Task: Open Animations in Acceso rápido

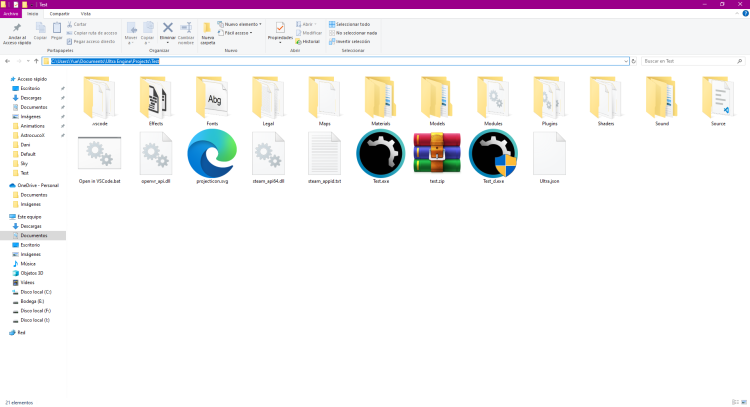Action: pos(32,126)
